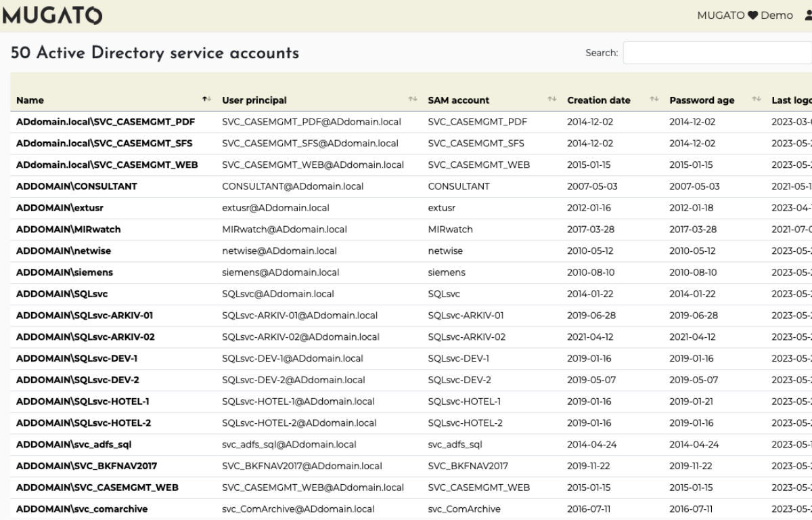The width and height of the screenshot is (812, 520).
Task: Click sort arrows for User principal column
Action: [413, 100]
